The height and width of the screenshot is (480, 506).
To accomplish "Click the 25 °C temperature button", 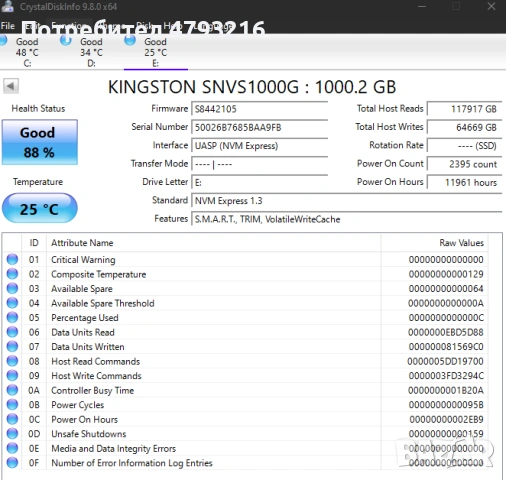I will point(40,208).
